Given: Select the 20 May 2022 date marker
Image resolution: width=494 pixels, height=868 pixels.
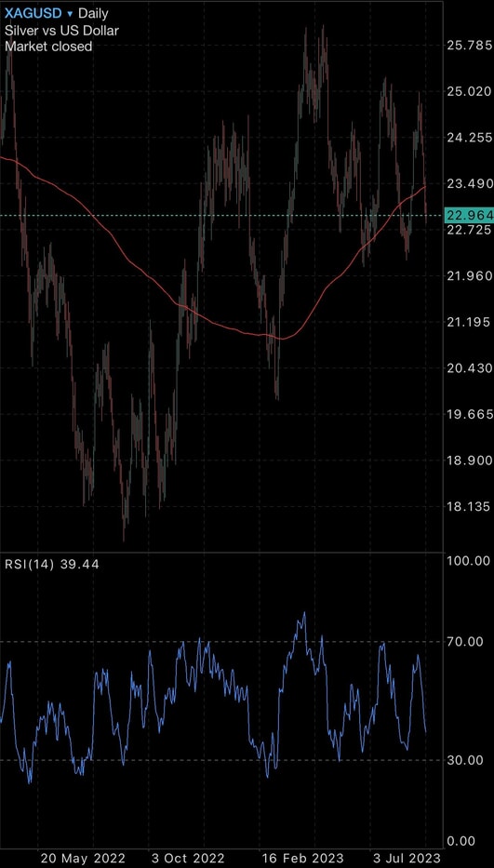Looking at the screenshot, I should (x=82, y=858).
